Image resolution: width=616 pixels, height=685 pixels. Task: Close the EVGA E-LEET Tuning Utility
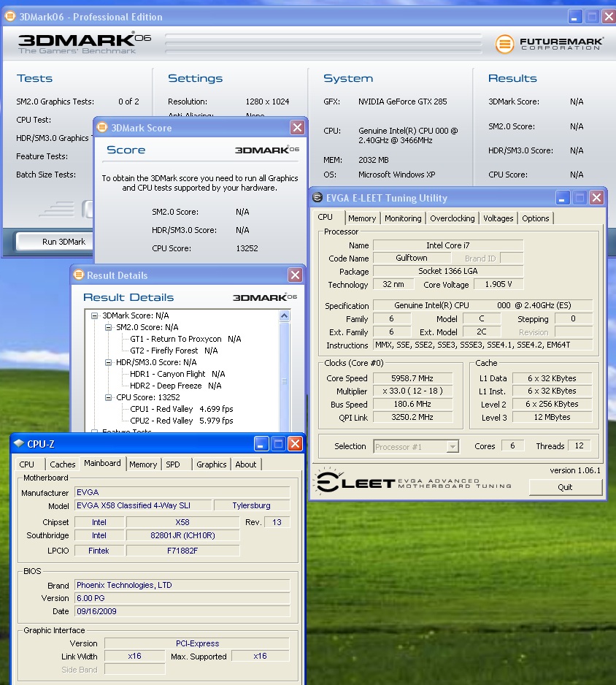[x=596, y=198]
